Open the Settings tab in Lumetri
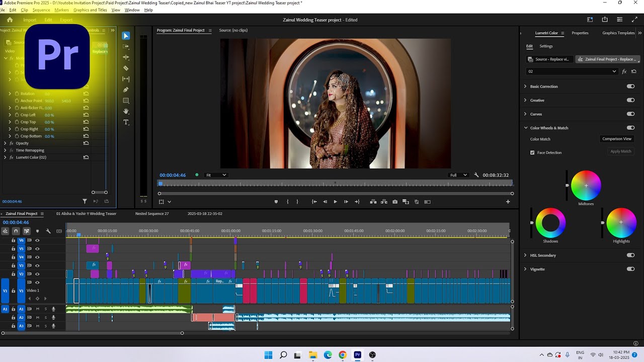644x362 pixels. click(546, 46)
